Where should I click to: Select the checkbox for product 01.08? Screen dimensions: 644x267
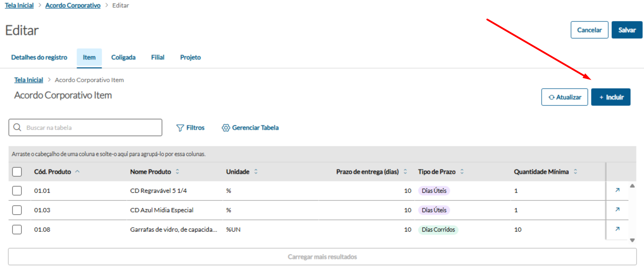(17, 230)
